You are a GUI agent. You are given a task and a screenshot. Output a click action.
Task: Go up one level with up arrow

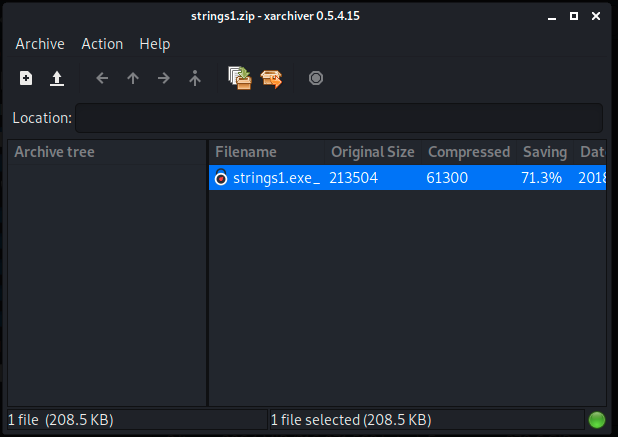coord(133,78)
